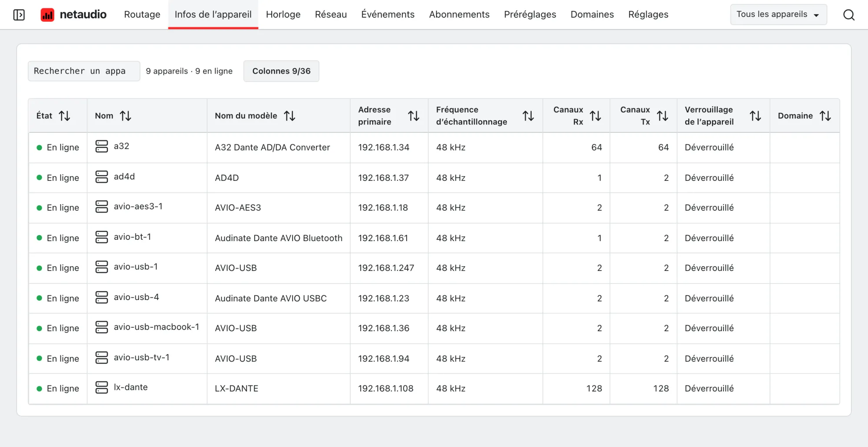Sort by Nom column arrows

[x=125, y=116]
